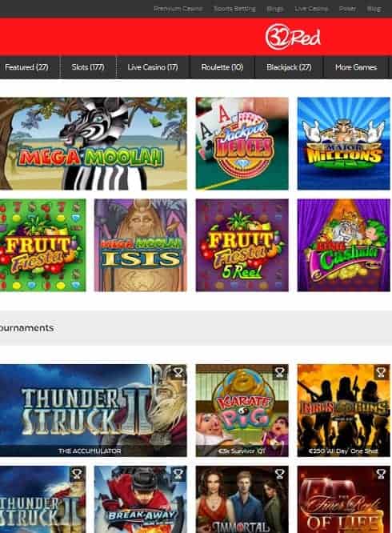Go to the Blackjack (27) tab
The width and height of the screenshot is (392, 533).
(289, 67)
